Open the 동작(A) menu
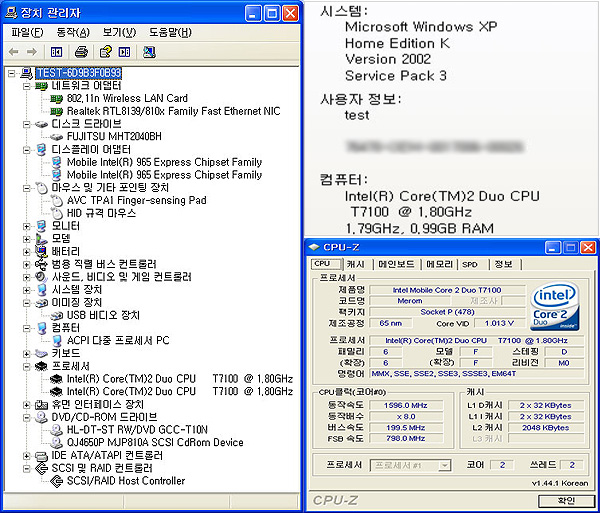Viewport: 600px width, 513px height. point(73,33)
